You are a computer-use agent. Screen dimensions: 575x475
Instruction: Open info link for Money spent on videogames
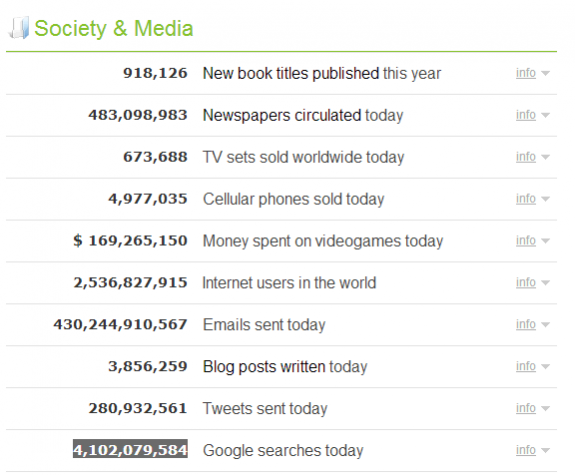[x=526, y=240]
